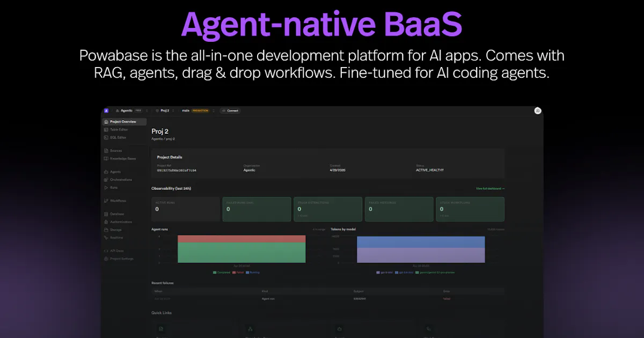Viewport: 644px width, 338px height.
Task: Click the Stuck Workflows stat card
Action: [470, 209]
